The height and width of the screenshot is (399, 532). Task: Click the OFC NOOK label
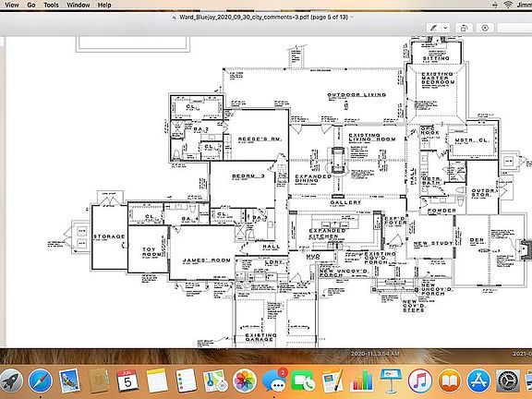click(x=429, y=130)
